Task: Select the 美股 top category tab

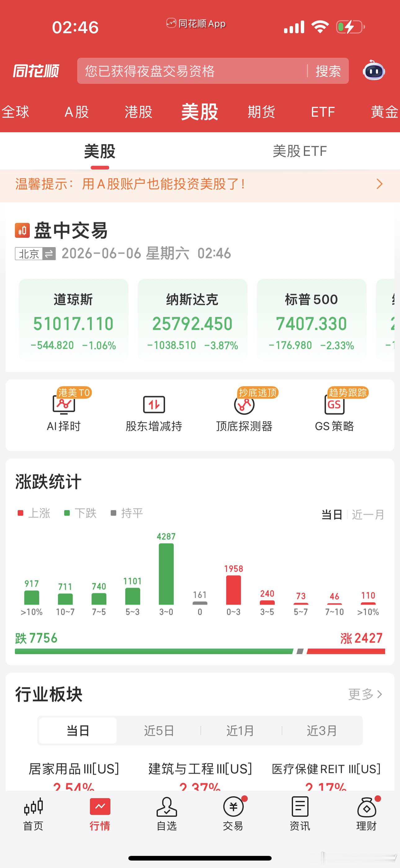Action: click(x=200, y=111)
